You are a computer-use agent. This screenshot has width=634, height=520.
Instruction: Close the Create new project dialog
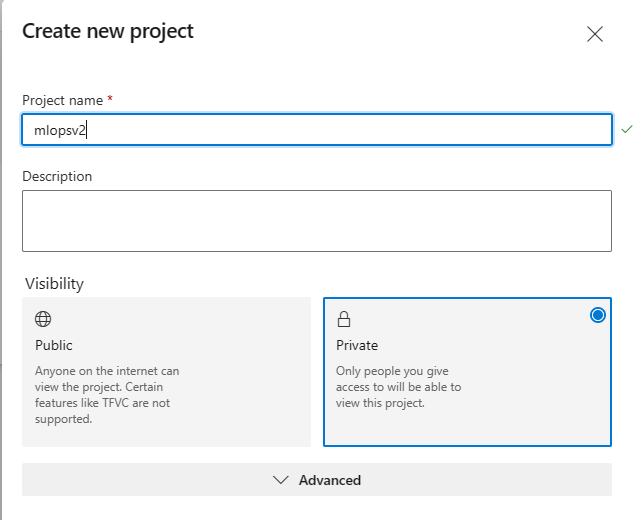[595, 34]
